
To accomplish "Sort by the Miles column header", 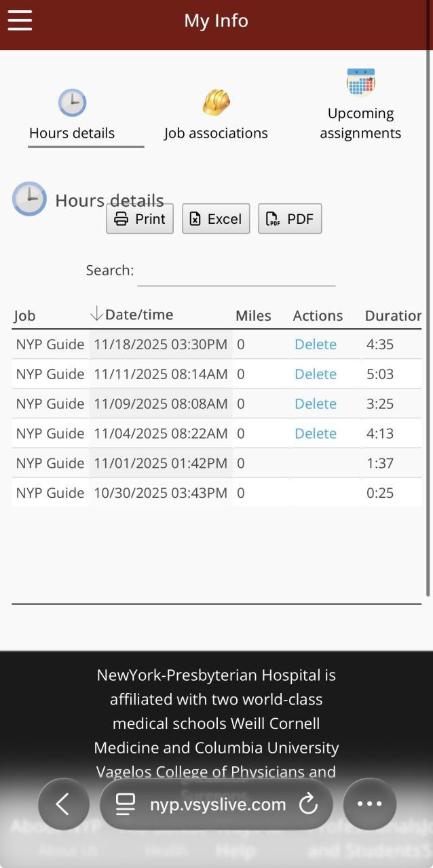I will point(253,316).
